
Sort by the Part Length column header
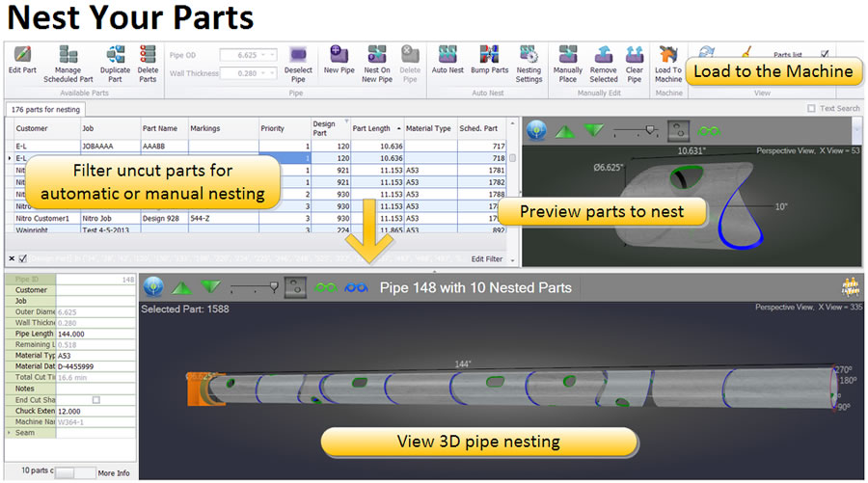[x=371, y=128]
